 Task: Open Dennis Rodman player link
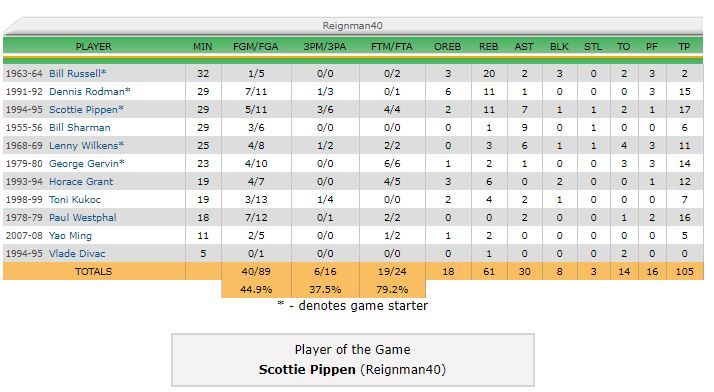87,92
